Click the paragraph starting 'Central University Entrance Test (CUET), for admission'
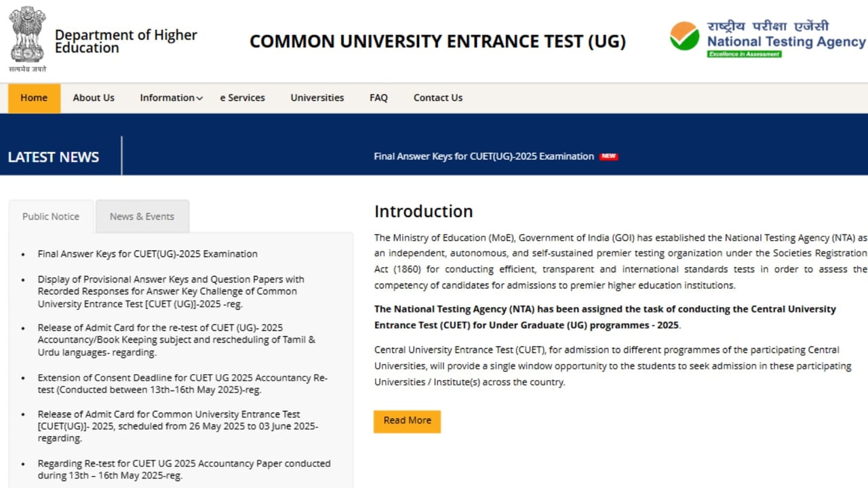This screenshot has height=488, width=868. pos(612,366)
